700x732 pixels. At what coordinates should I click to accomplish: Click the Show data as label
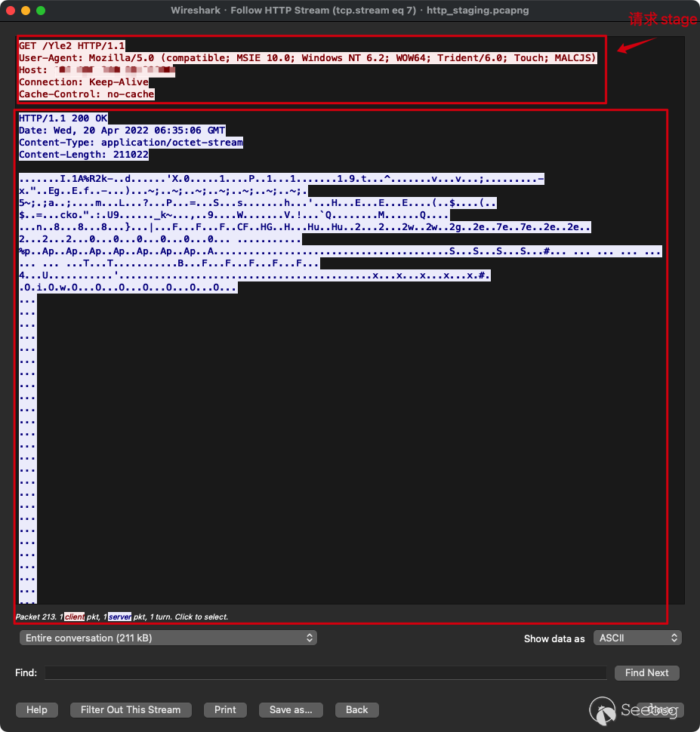point(554,638)
